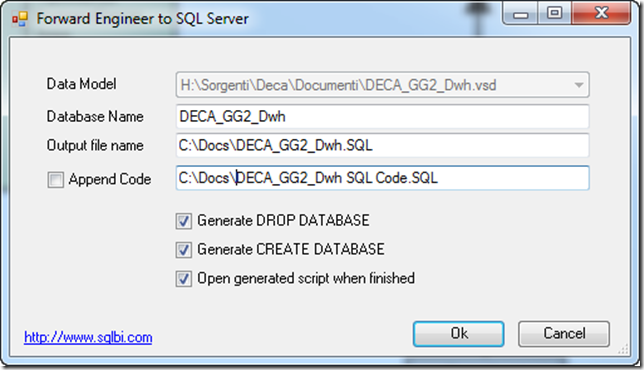This screenshot has width=644, height=370.
Task: Click the window resize grip corner
Action: (624, 349)
